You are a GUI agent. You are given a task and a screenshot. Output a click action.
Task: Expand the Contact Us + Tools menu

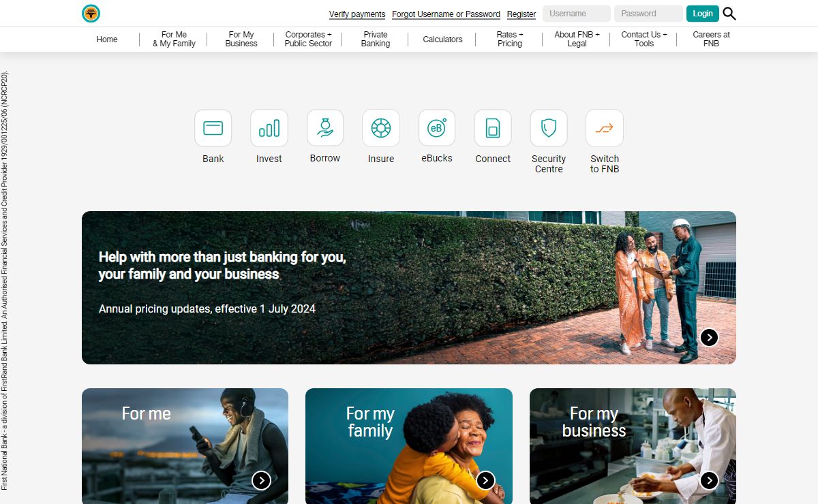(644, 39)
